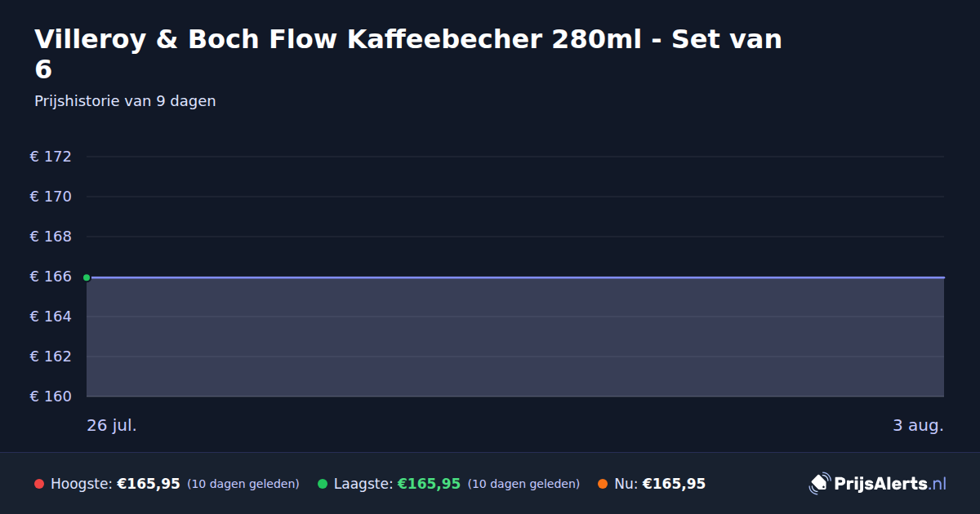Click the Prijshistorie van 9 dagen subtitle
The width and height of the screenshot is (980, 514).
pyautogui.click(x=125, y=101)
